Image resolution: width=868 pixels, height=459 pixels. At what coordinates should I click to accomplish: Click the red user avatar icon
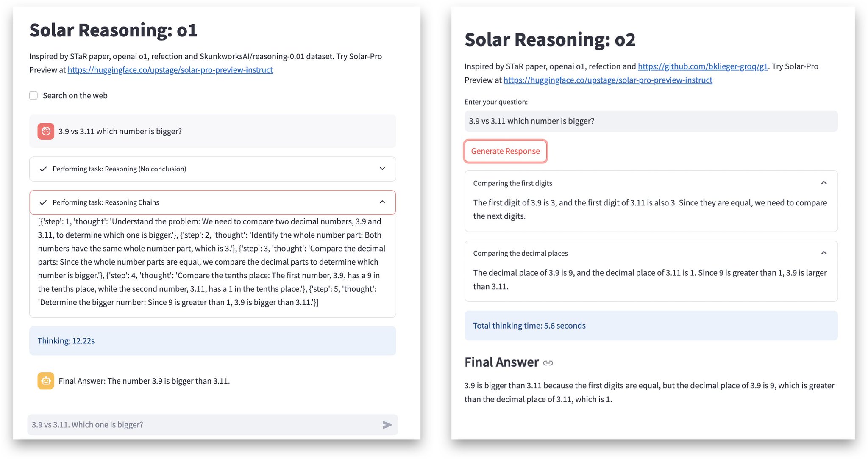pyautogui.click(x=46, y=131)
